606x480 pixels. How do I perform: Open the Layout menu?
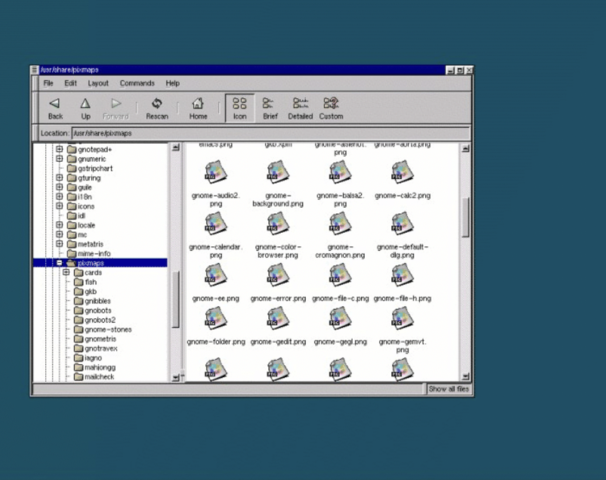point(98,83)
